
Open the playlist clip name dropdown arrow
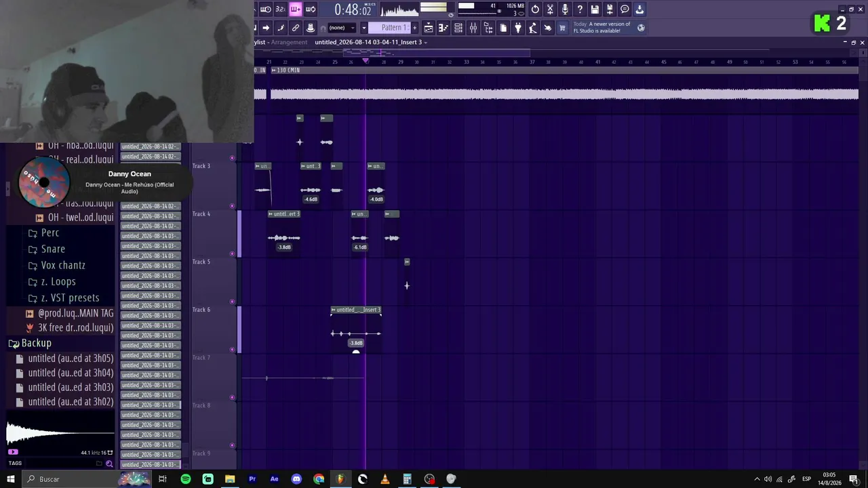click(425, 43)
